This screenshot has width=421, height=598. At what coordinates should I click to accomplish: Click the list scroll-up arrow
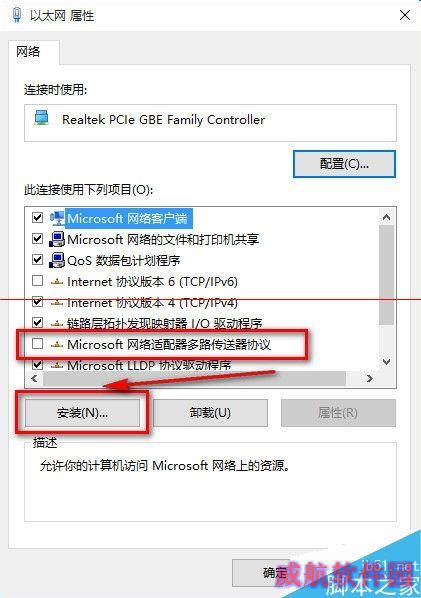386,217
